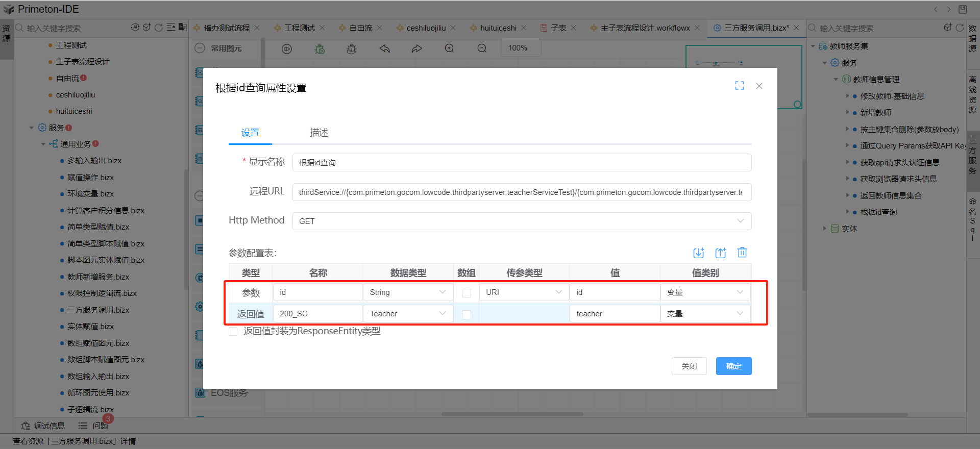The height and width of the screenshot is (449, 980).
Task: Open the Teacher data type dropdown
Action: point(407,314)
